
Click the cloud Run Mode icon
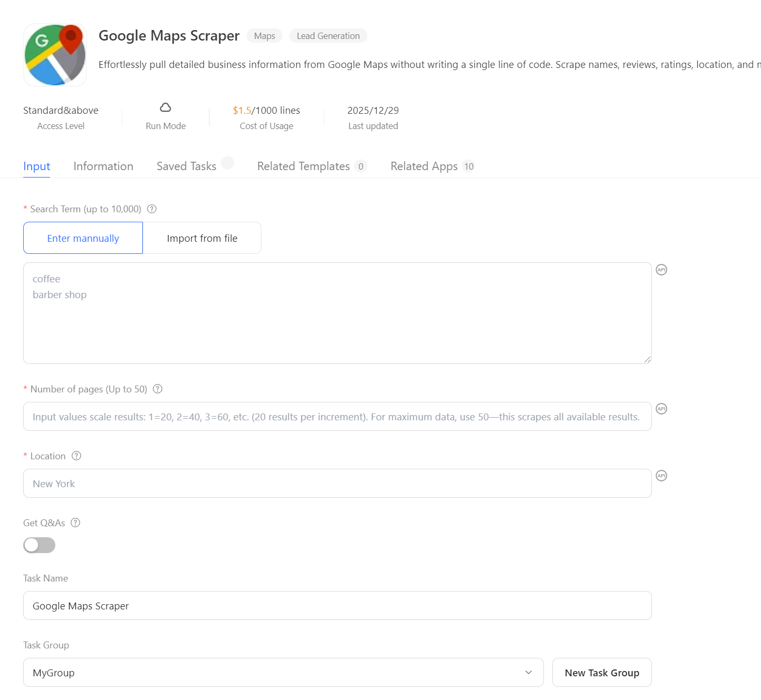tap(165, 107)
